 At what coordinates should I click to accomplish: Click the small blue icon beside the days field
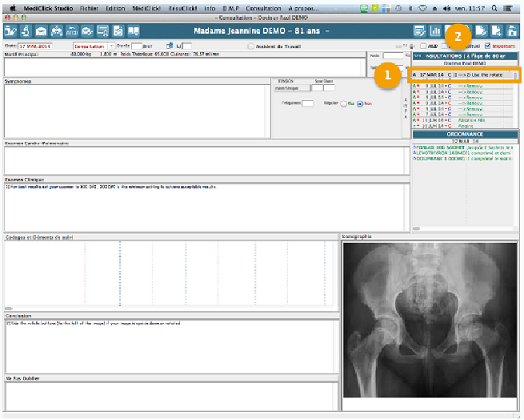(x=170, y=46)
